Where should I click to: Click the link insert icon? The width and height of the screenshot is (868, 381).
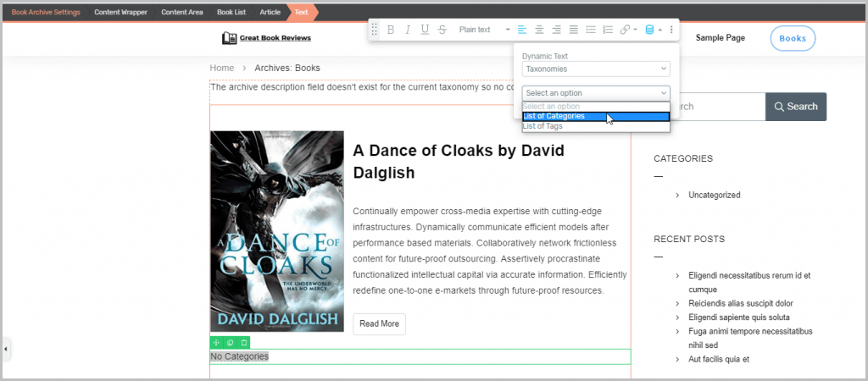[626, 30]
